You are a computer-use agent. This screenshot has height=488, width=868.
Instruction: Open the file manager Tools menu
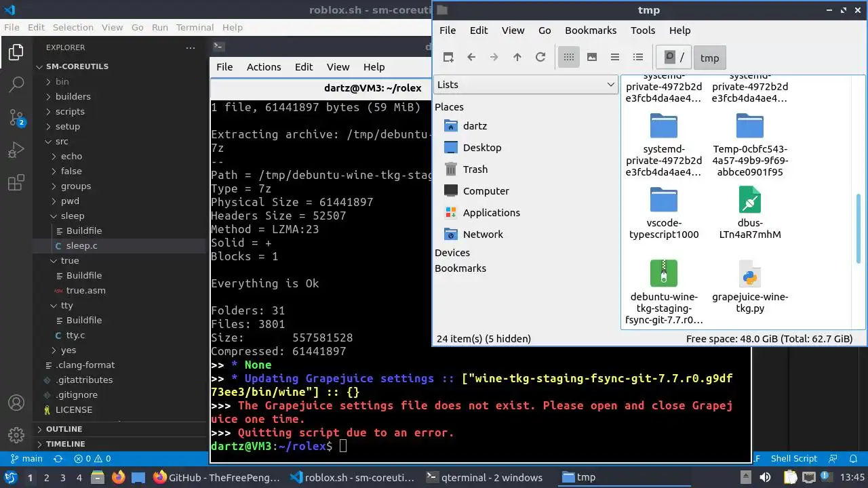[643, 30]
